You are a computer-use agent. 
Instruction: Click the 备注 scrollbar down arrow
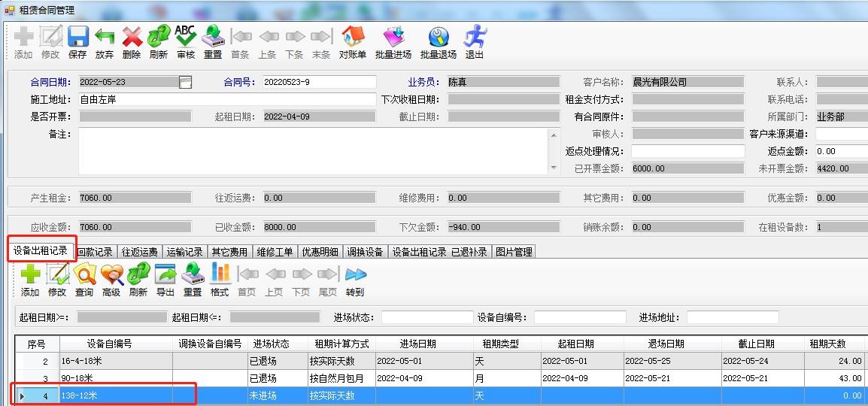click(554, 168)
